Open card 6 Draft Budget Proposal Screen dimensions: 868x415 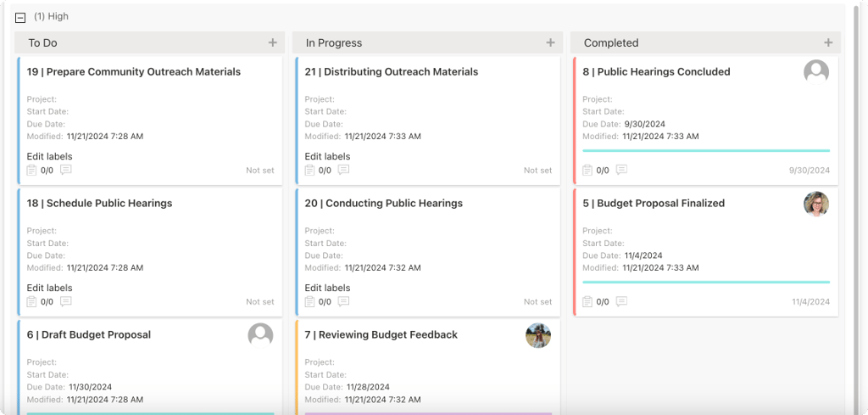click(88, 334)
